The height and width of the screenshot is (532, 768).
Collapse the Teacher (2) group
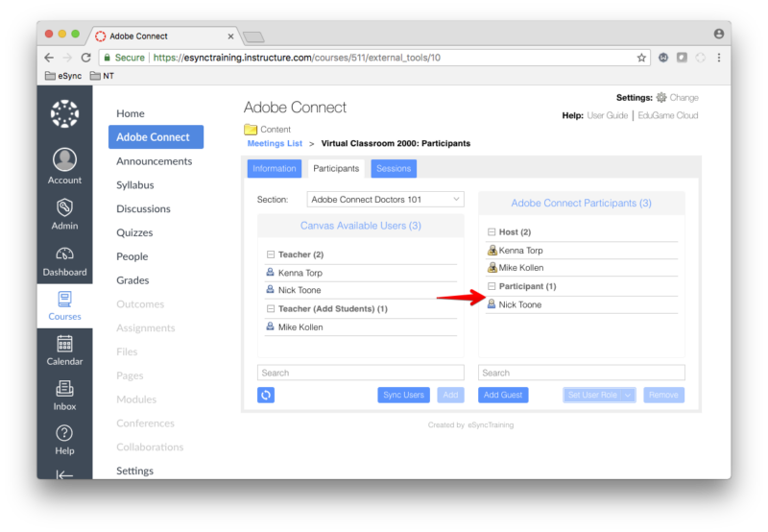[271, 254]
